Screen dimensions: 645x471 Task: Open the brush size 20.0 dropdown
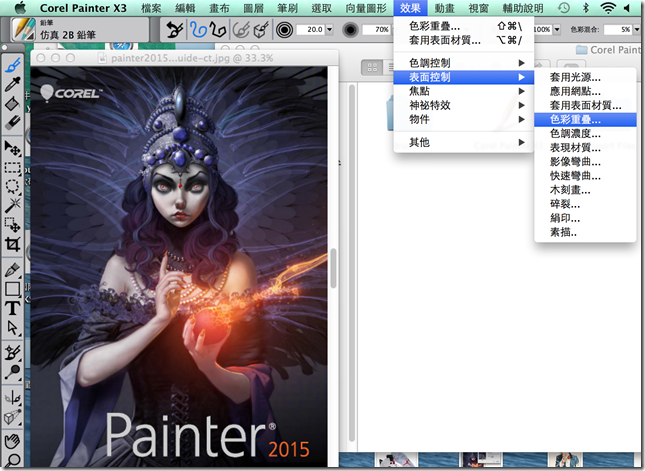point(329,30)
